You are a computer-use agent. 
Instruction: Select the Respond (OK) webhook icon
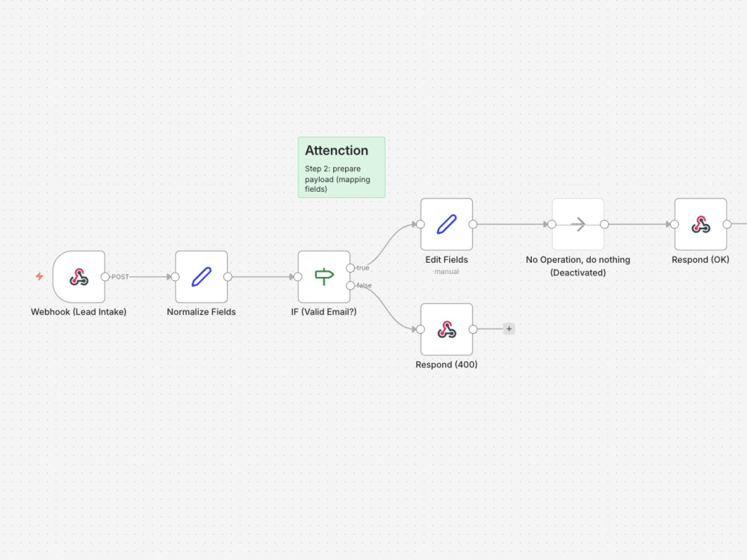(701, 224)
